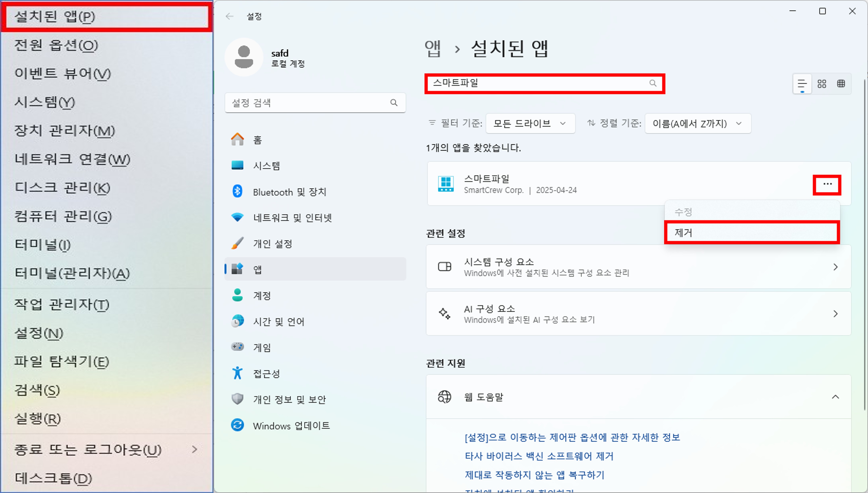Switch to the grid view icon
Image resolution: width=868 pixels, height=493 pixels.
tap(822, 84)
